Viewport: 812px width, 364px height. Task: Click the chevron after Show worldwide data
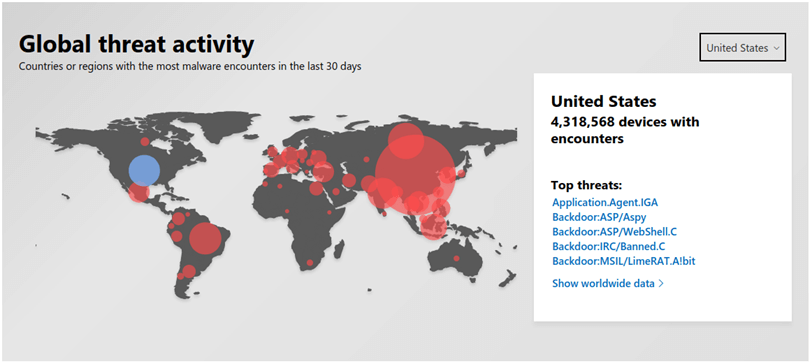tap(661, 284)
